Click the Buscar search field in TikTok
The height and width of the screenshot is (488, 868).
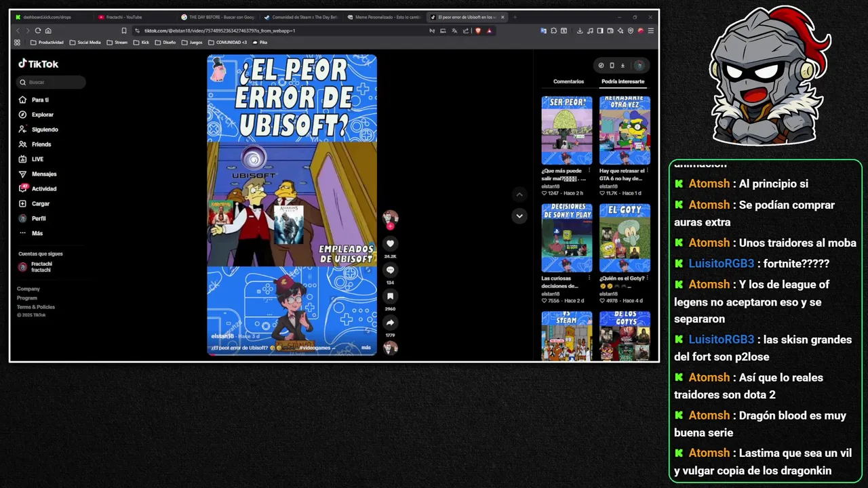(x=52, y=82)
